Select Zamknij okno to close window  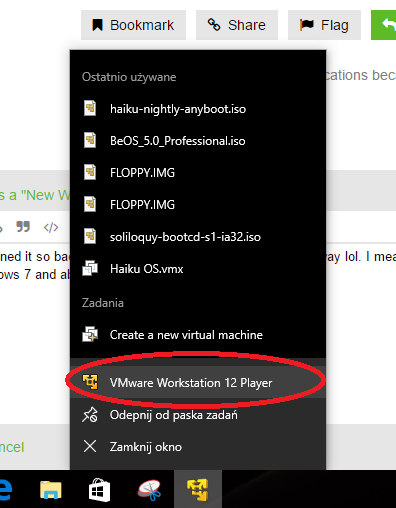pos(198,447)
